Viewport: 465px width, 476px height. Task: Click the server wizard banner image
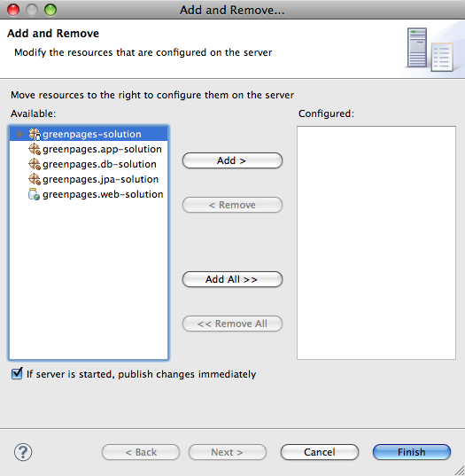click(430, 50)
